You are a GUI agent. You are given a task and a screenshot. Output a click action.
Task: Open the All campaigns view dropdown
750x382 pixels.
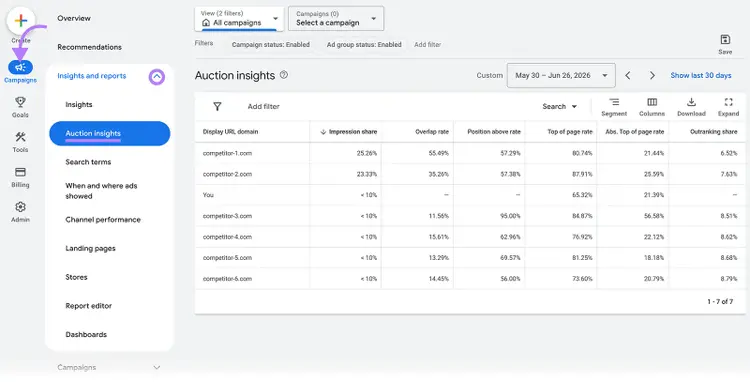coord(239,19)
